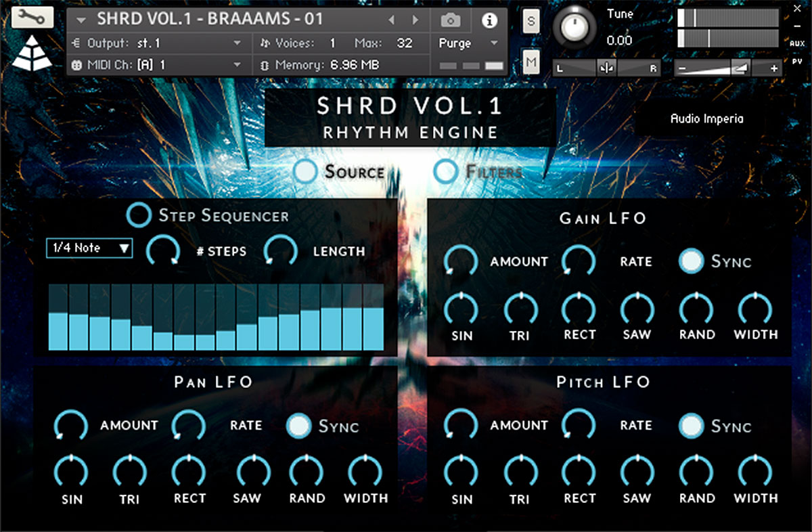812x532 pixels.
Task: Click the Tune value 0.00
Action: [x=620, y=41]
